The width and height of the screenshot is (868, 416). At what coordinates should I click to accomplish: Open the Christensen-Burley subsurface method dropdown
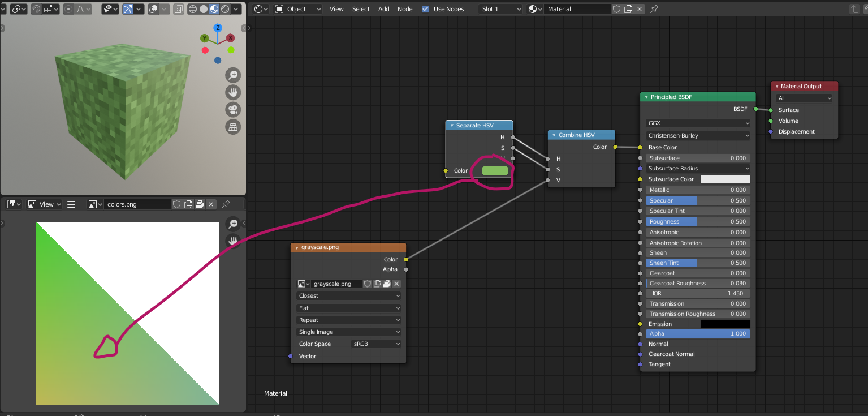click(x=698, y=136)
